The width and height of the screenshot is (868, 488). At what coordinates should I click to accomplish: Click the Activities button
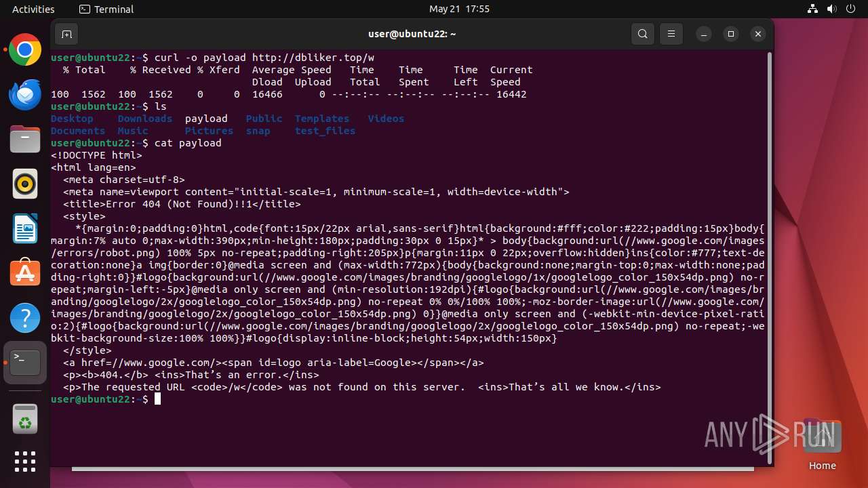(33, 9)
